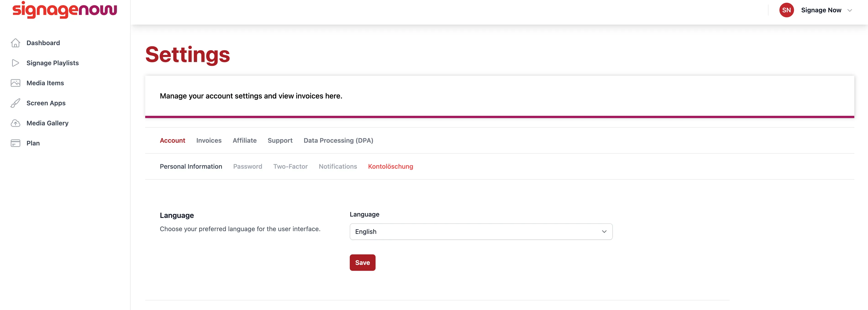Open Media Gallery in the sidebar
Viewport: 868px width, 310px height.
click(47, 123)
